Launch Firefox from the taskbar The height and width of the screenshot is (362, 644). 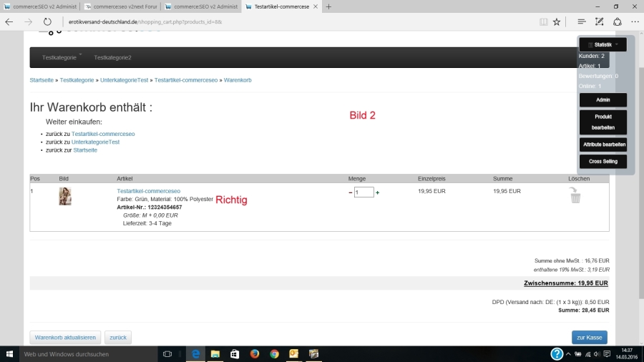[x=255, y=354]
